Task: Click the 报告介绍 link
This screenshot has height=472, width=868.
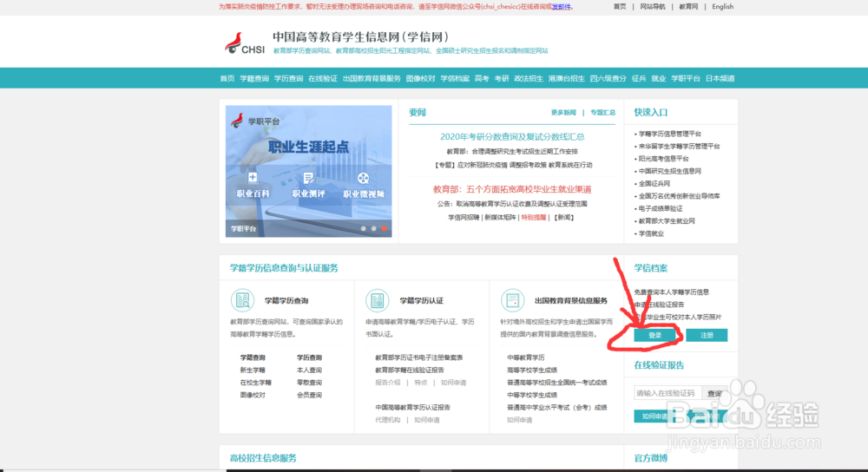Action: (387, 383)
